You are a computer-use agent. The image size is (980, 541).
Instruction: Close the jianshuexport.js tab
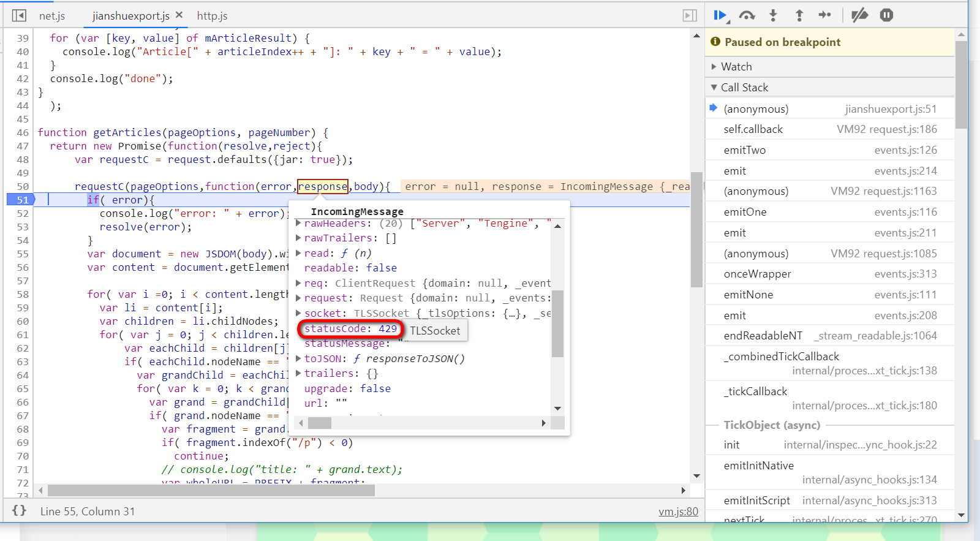(179, 15)
